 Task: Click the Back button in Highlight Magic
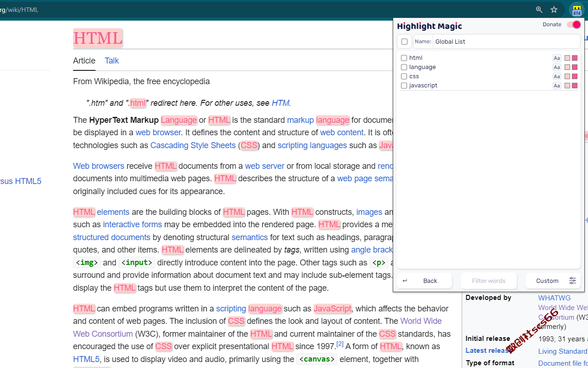coord(424,281)
